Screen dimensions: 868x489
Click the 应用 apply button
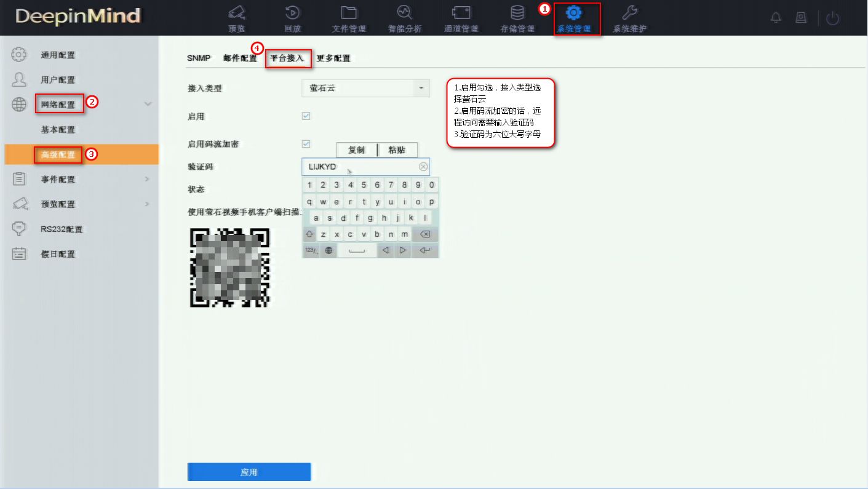click(x=249, y=472)
